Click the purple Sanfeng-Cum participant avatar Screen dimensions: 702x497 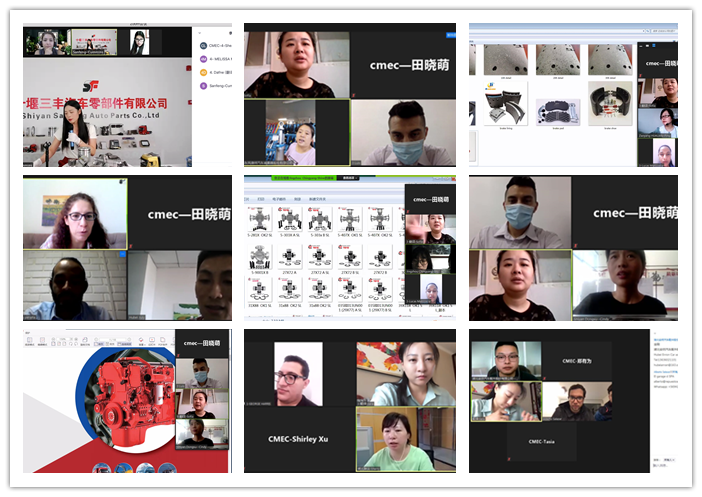[x=203, y=86]
